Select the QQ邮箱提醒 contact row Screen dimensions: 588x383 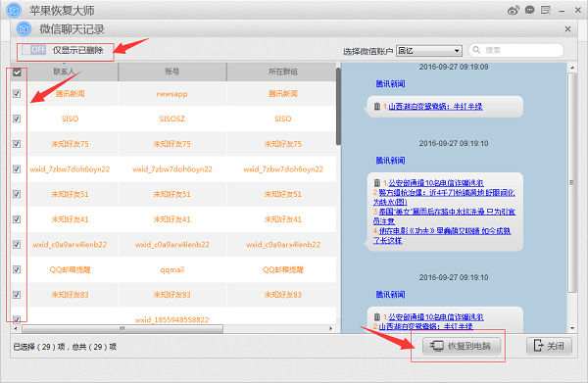coord(182,269)
